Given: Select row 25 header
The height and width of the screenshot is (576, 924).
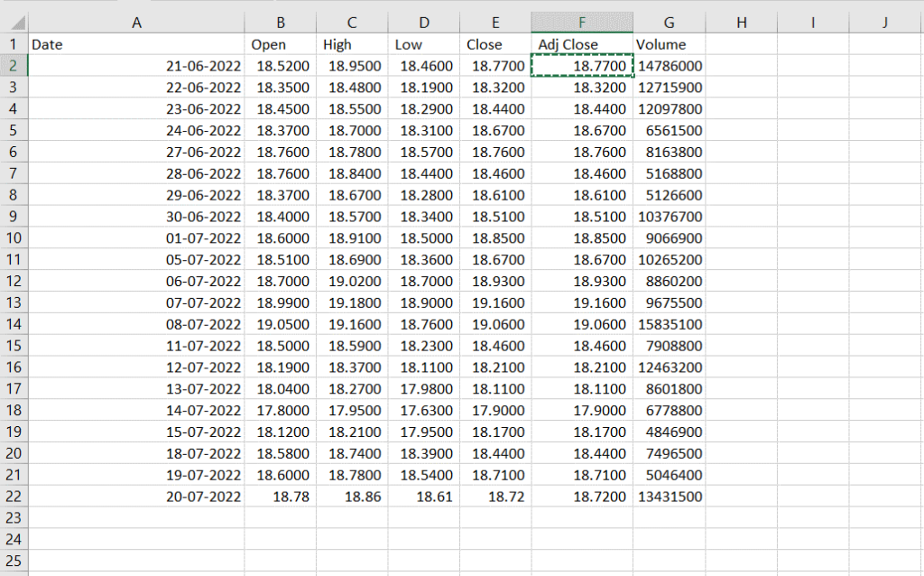Looking at the screenshot, I should pos(14,561).
